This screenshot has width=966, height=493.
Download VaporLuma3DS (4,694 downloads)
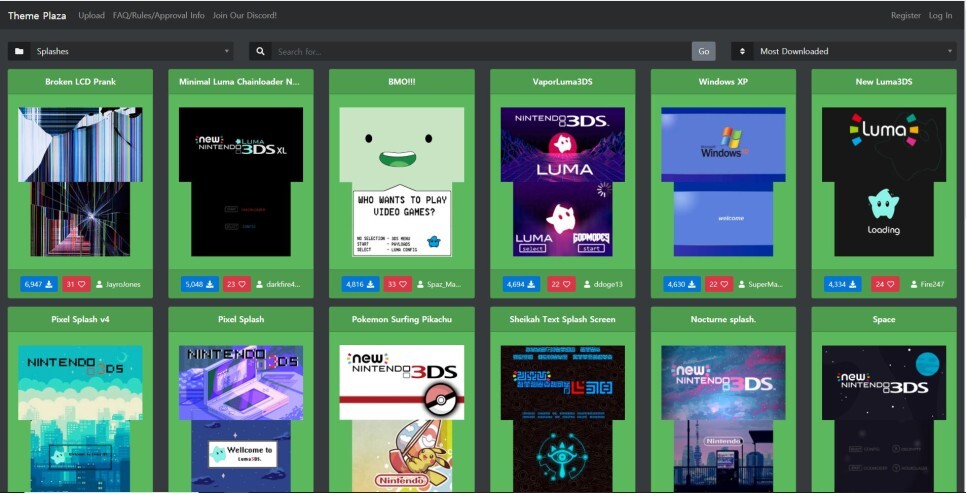pyautogui.click(x=521, y=284)
